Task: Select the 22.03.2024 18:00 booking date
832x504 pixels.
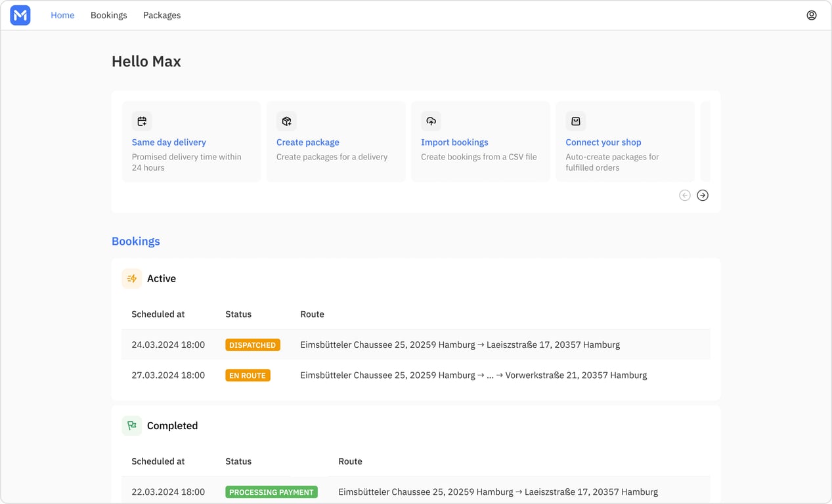Action: (168, 492)
